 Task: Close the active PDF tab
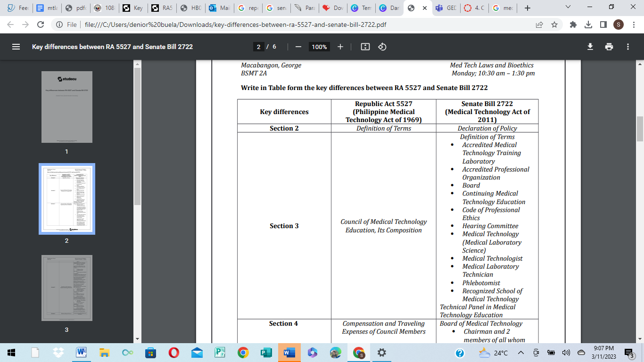[425, 8]
